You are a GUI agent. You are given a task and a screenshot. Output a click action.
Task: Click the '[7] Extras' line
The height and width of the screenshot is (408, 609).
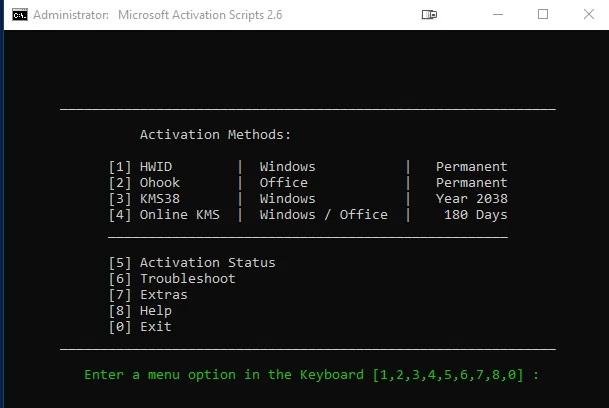pos(148,295)
